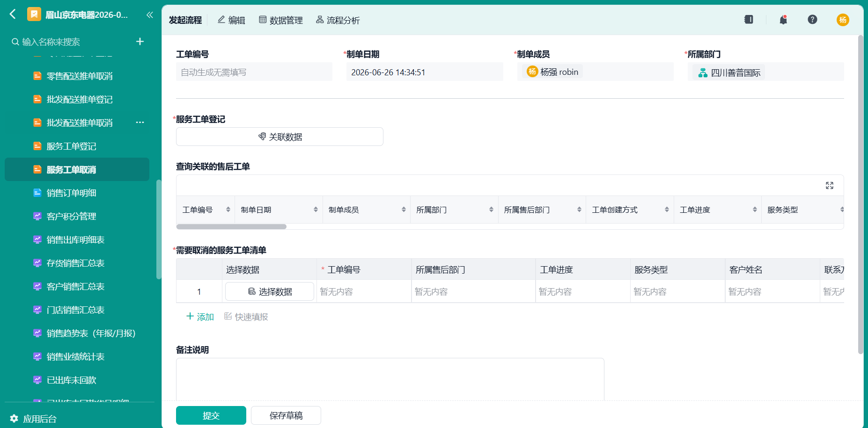Open 销售业绩统计表 in sidebar

[75, 356]
